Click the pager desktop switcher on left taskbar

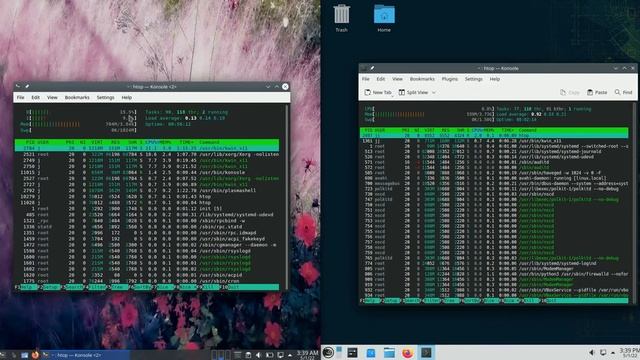[x=221, y=355]
